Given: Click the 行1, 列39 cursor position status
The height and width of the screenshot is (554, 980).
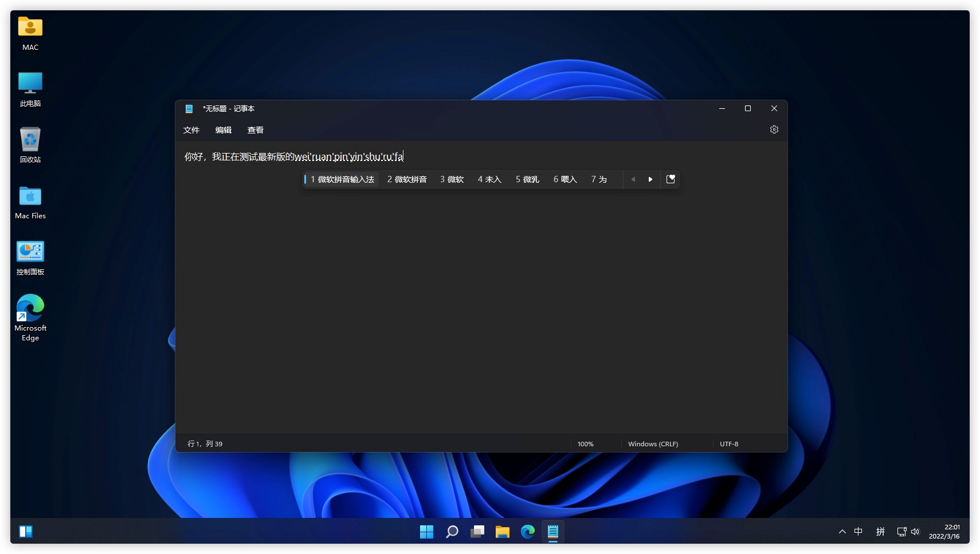Looking at the screenshot, I should tap(205, 444).
